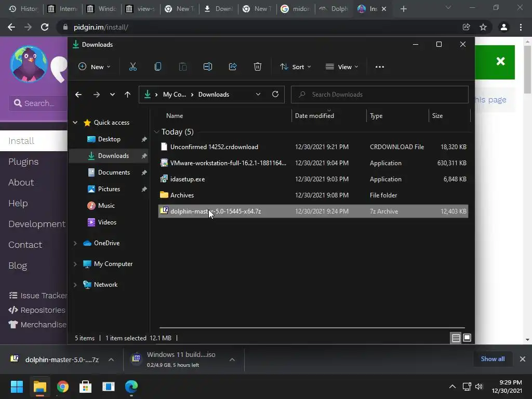
Task: Switch to details view layout icon
Action: tap(456, 338)
